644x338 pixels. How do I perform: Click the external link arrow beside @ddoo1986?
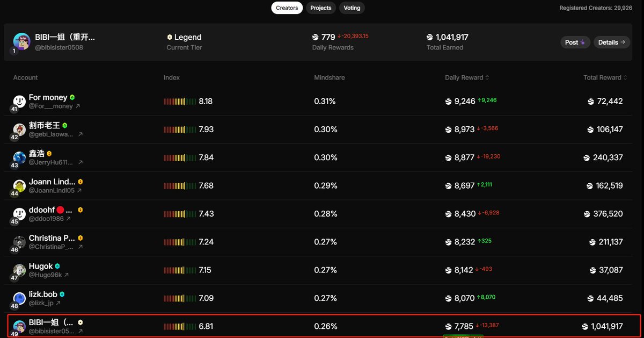pyautogui.click(x=68, y=219)
